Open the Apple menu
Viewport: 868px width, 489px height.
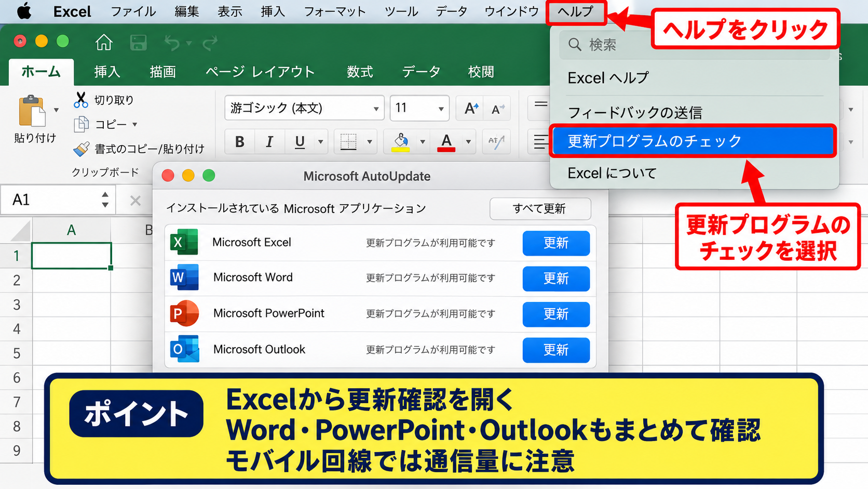[x=24, y=11]
